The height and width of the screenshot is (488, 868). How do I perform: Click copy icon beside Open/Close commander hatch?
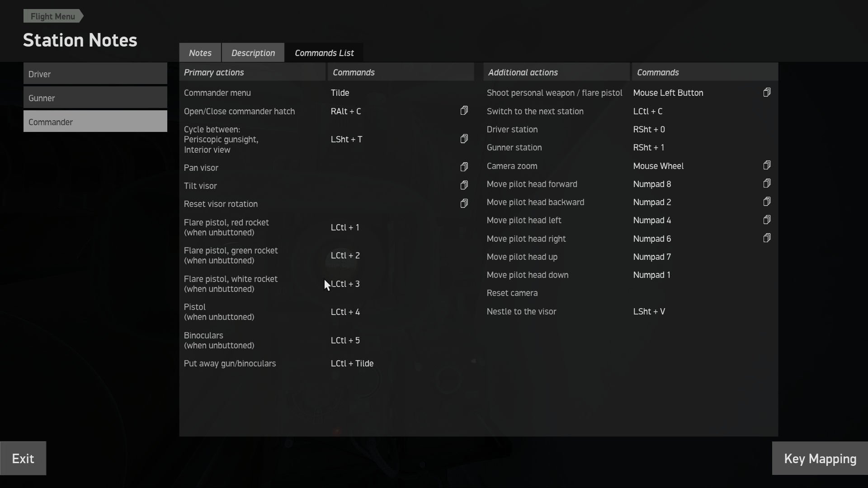tap(464, 111)
